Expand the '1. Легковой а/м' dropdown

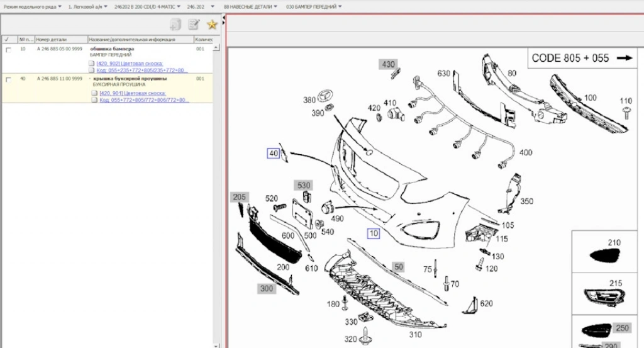pyautogui.click(x=88, y=6)
